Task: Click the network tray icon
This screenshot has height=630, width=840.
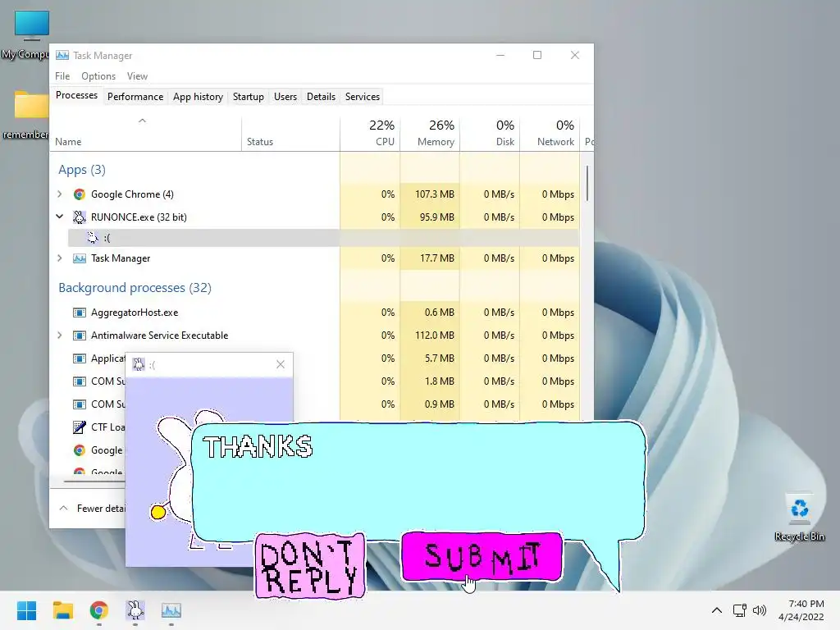Action: pos(740,610)
